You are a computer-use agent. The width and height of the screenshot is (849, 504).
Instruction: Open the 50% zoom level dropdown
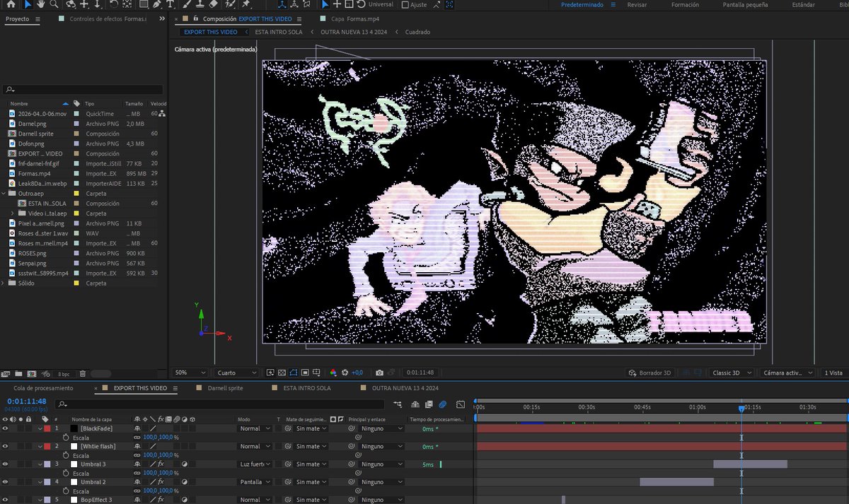(190, 373)
